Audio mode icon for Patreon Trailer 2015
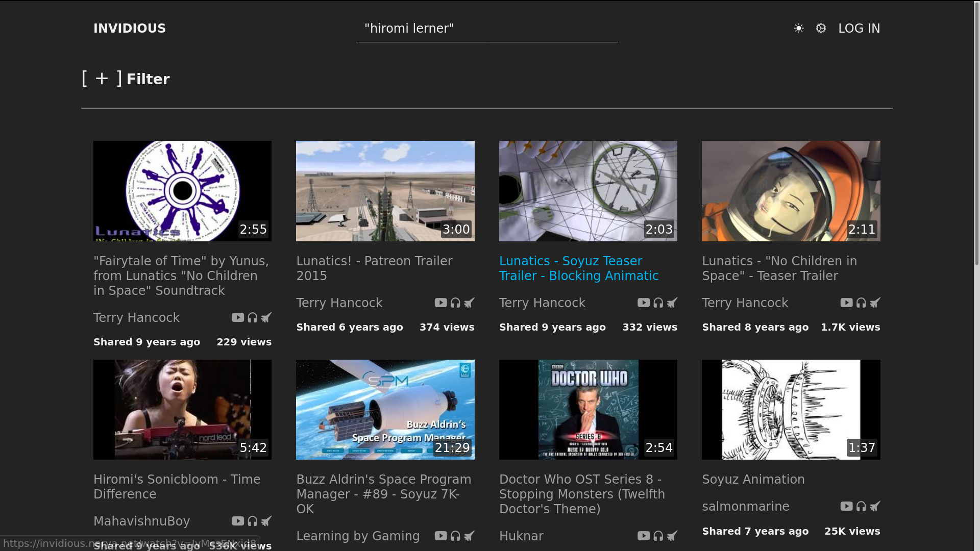 455,303
